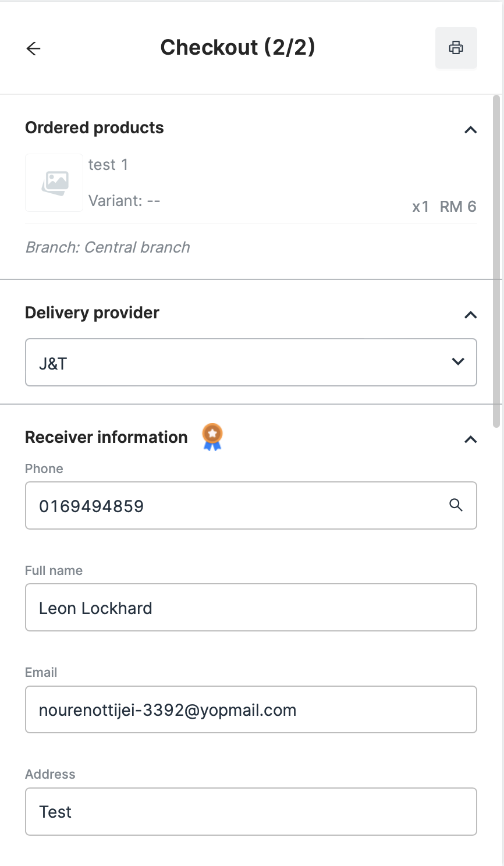Go back using the left arrow

tap(34, 48)
